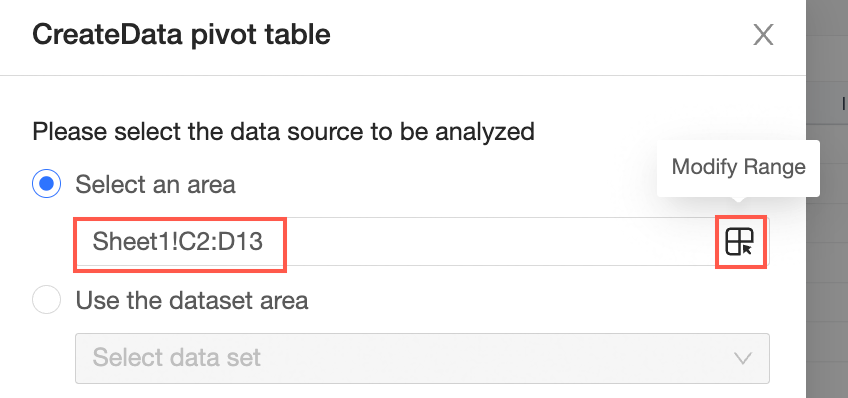
Task: Click the dimmed grid cell beside the dataset dropdown
Action: point(827,358)
